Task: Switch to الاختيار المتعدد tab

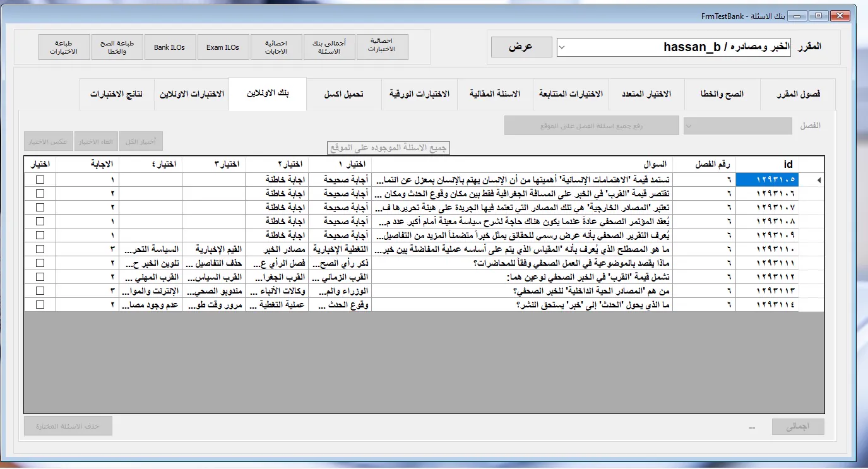Action: [x=646, y=94]
